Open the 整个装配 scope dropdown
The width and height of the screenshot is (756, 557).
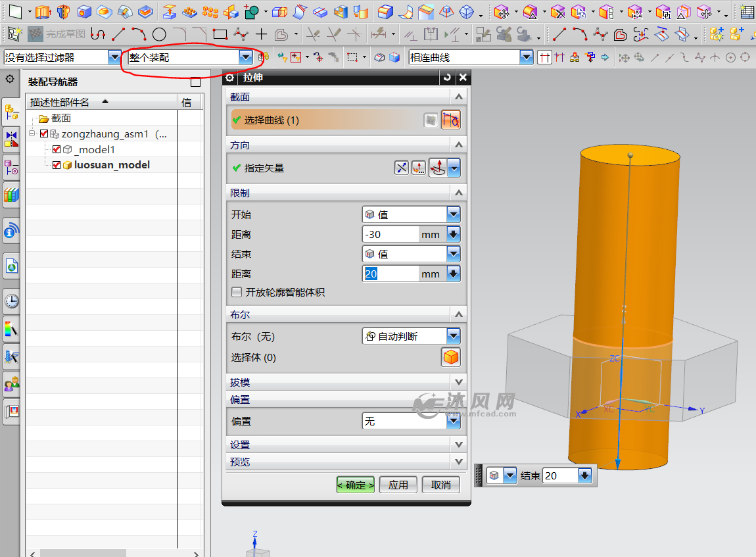[x=245, y=57]
